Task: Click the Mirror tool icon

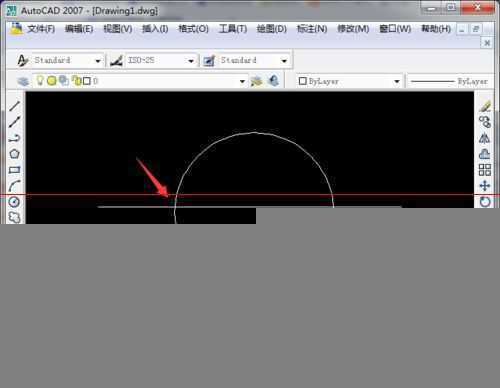Action: [x=485, y=138]
